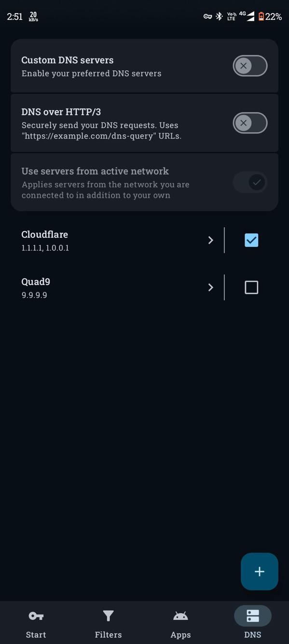This screenshot has width=289, height=644.
Task: Open the Cloudflare 1.1.1.1 entry
Action: [x=96, y=240]
